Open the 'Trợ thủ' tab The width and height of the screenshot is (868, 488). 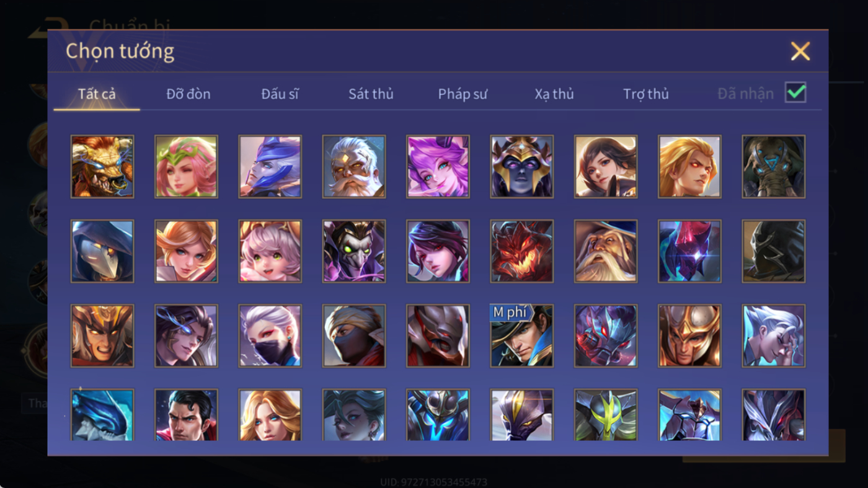point(646,94)
